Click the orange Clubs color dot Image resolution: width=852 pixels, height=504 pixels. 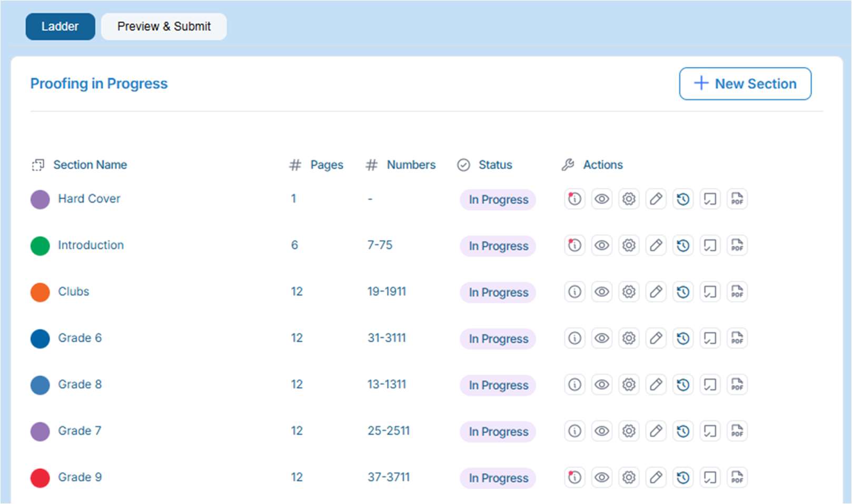(x=40, y=292)
